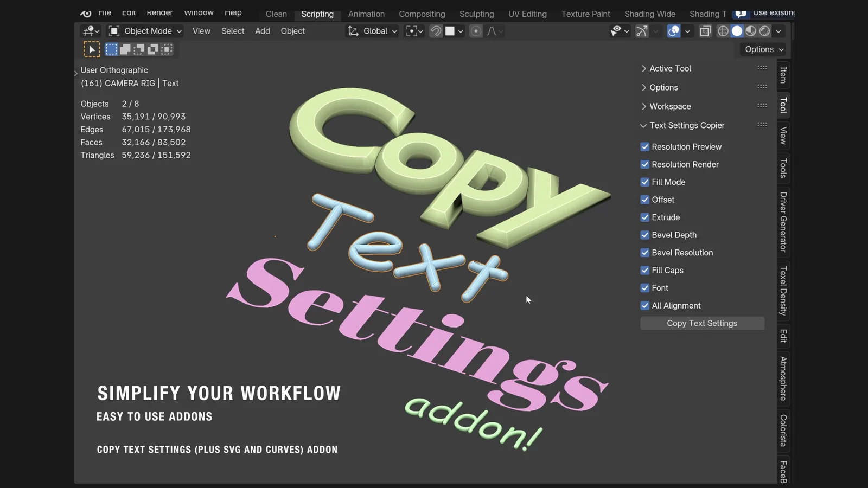Disable the Fill Caps checkbox
868x488 pixels.
click(644, 270)
